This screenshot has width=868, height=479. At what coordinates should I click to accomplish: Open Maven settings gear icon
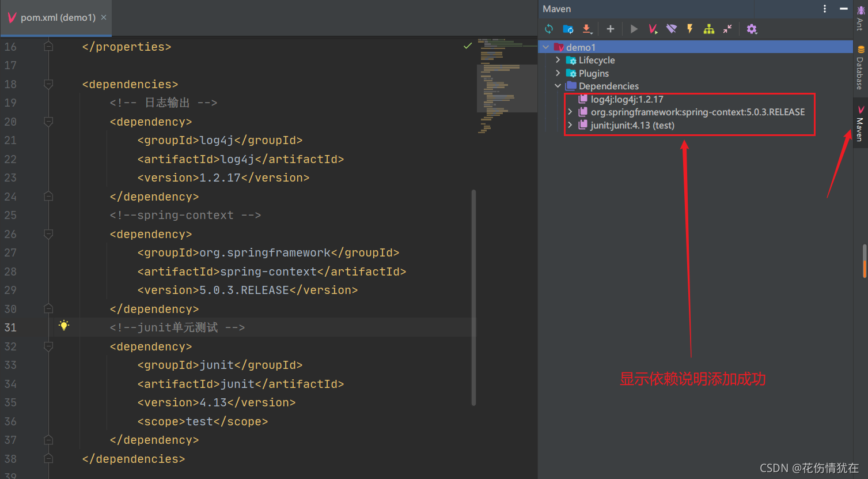[752, 29]
